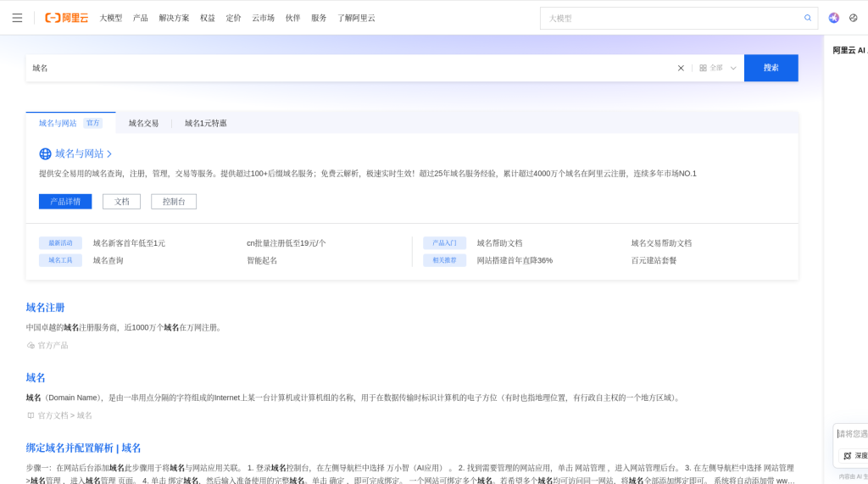Open the 域名注册 result link
Image resolution: width=868 pixels, height=484 pixels.
[46, 308]
